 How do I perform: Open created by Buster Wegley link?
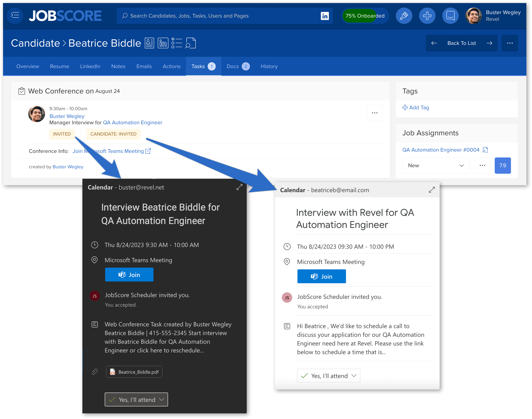point(68,167)
